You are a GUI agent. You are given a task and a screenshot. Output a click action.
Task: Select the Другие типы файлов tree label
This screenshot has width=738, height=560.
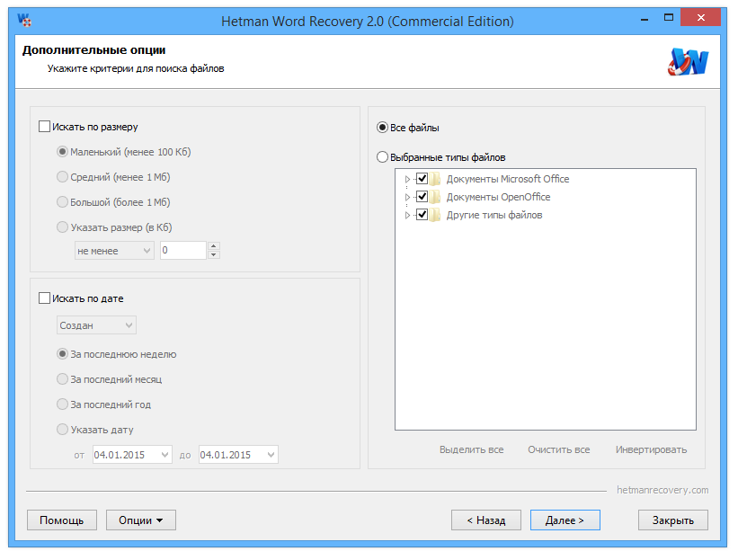pyautogui.click(x=494, y=215)
